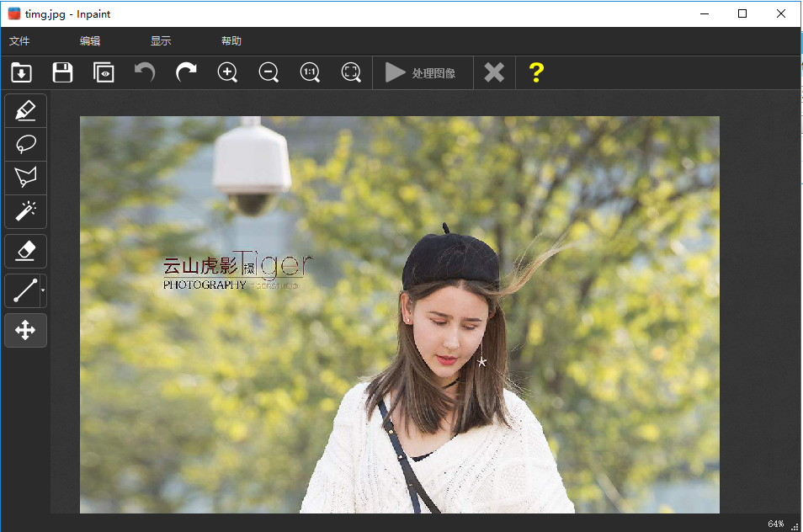Select the Lasso selection tool

pyautogui.click(x=25, y=143)
